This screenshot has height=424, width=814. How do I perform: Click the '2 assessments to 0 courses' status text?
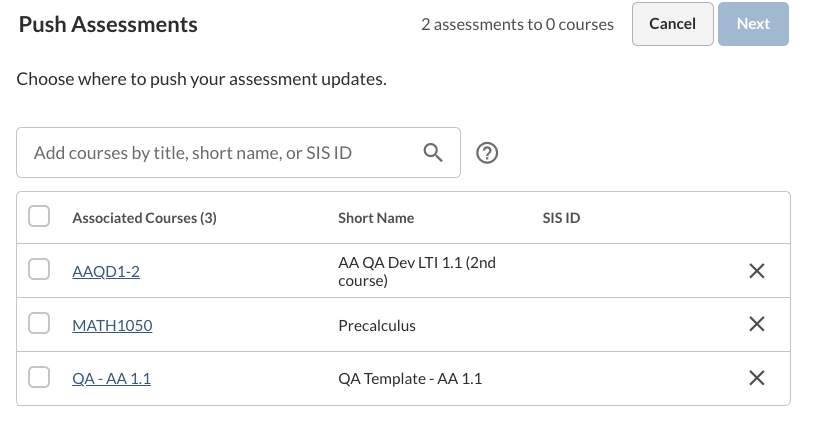(518, 24)
